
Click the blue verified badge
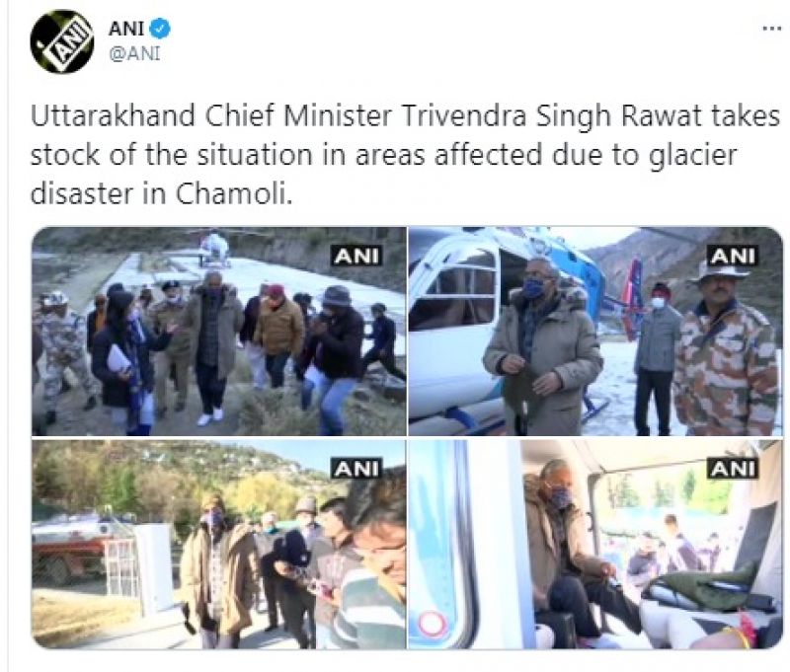(161, 29)
